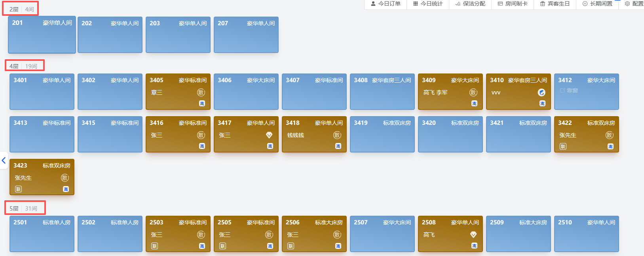Click the 联 icon in room 2503
The image size is (644, 256).
point(154,246)
